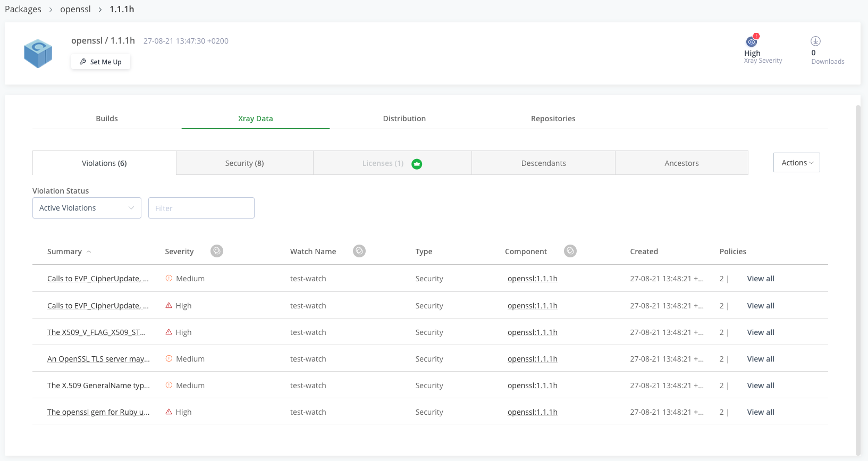Click View all for TLS server row
868x461 pixels.
(x=761, y=359)
